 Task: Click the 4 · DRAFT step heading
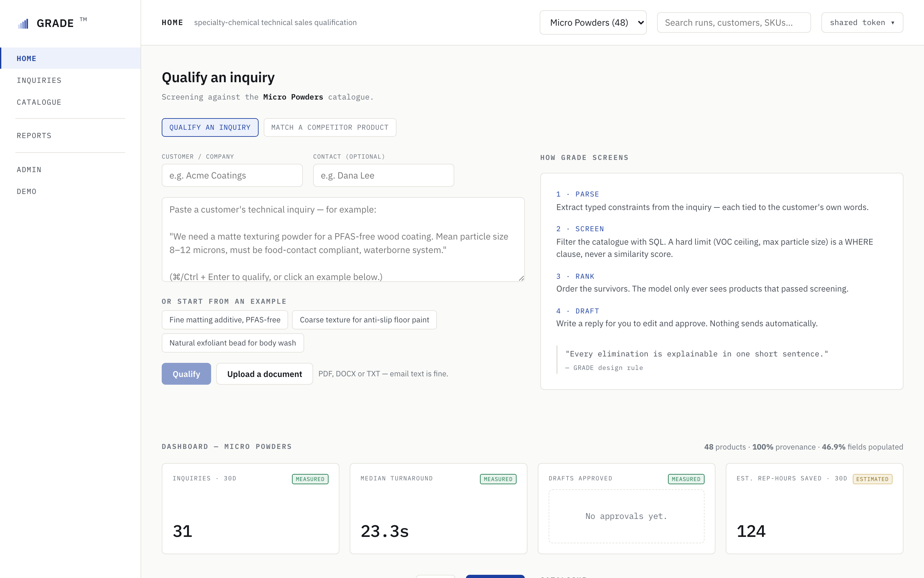[577, 311]
